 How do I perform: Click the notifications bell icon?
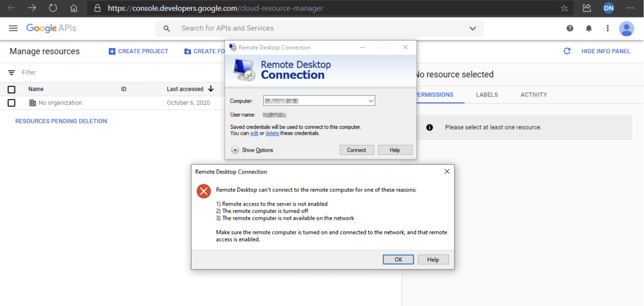(589, 28)
